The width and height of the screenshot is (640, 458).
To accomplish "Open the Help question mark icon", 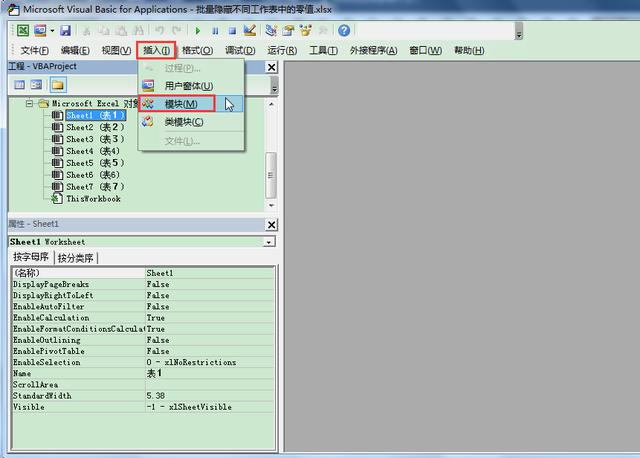I will pos(344,30).
